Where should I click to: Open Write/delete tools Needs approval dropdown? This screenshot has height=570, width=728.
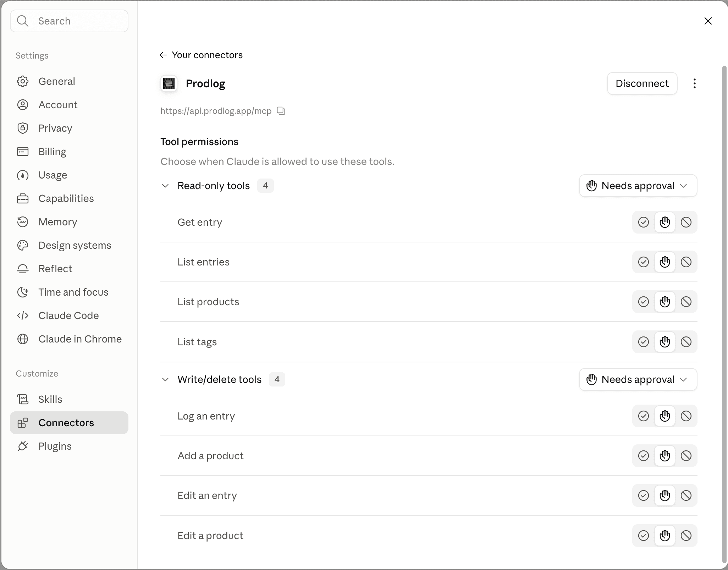tap(638, 379)
